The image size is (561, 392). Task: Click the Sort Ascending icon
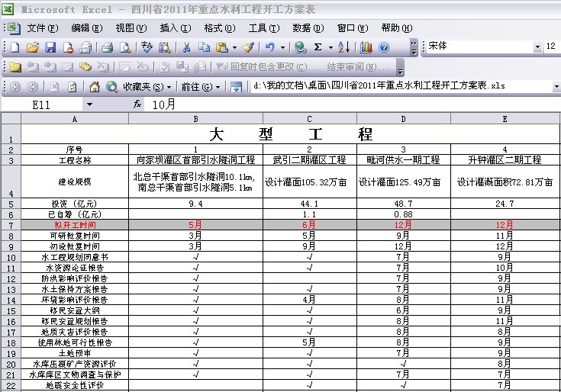(343, 47)
